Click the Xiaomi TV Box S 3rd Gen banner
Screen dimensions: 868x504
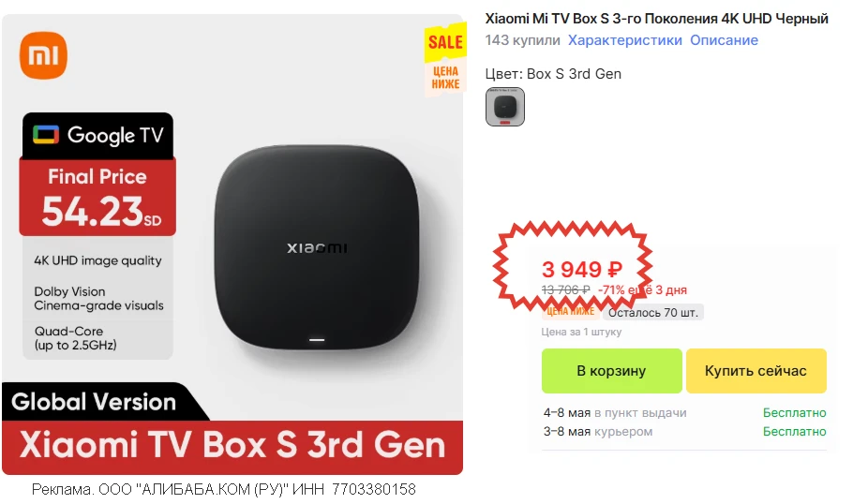point(232,447)
